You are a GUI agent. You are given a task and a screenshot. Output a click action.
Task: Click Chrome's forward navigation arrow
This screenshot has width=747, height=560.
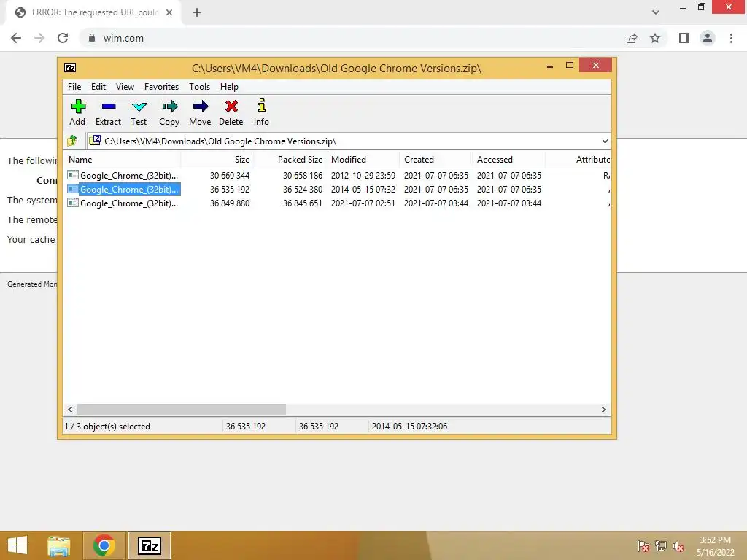(x=39, y=38)
